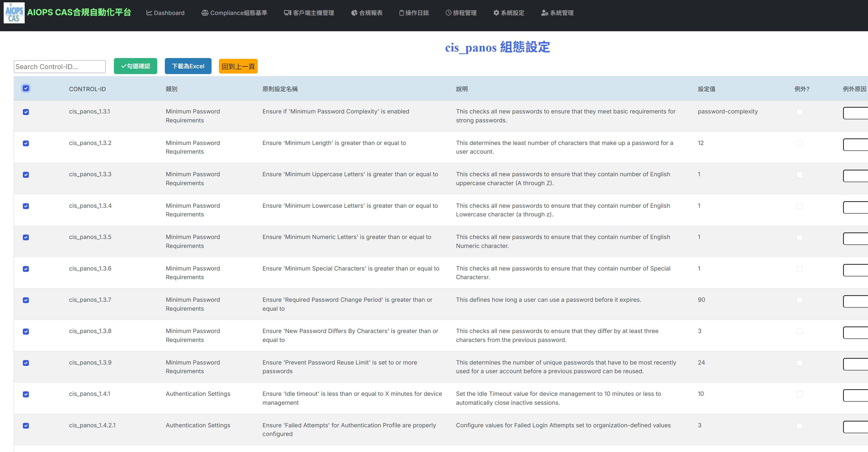Uncheck the cis_panos_1.4.1 row checkbox
The image size is (868, 452).
(x=26, y=394)
